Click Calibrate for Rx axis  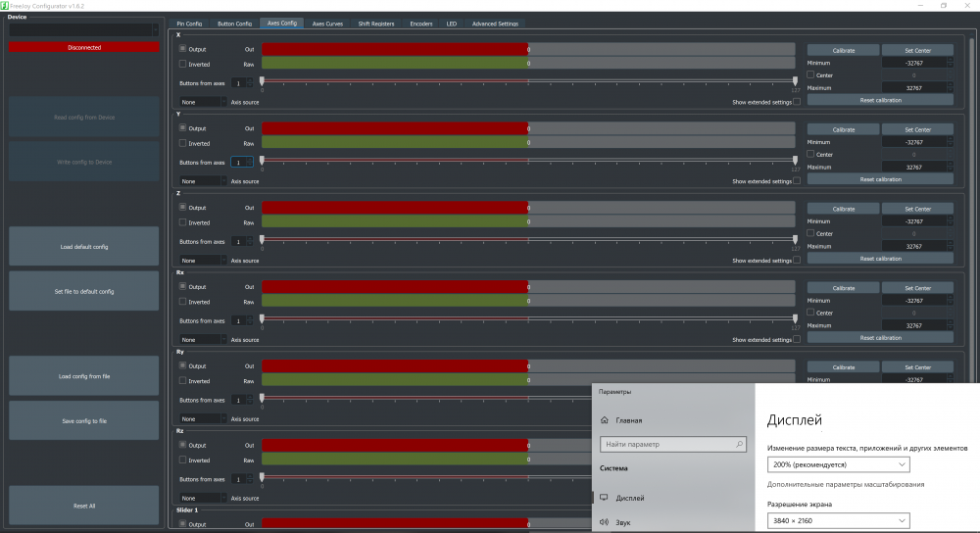pos(843,288)
